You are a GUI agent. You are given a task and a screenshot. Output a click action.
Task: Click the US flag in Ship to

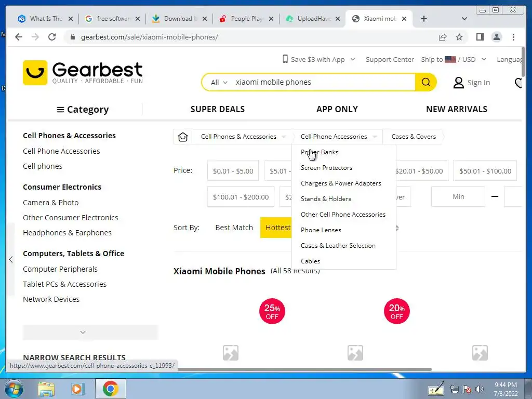[450, 59]
